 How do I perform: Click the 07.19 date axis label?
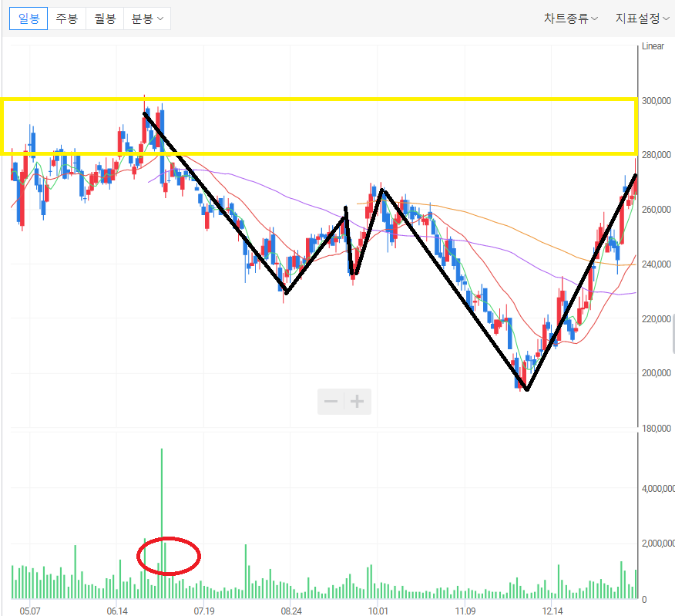point(204,611)
